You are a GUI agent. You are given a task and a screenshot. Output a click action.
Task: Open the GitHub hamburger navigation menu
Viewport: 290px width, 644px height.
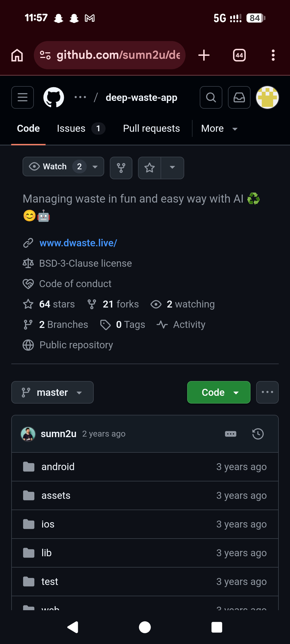coord(23,97)
